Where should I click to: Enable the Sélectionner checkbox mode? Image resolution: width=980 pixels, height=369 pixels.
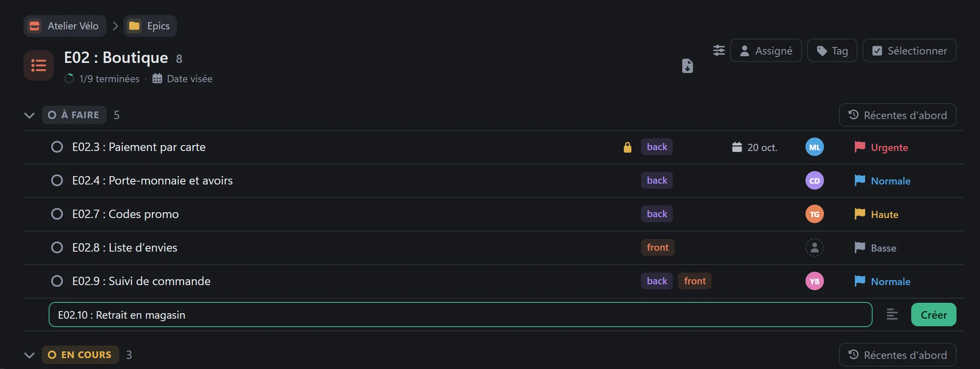pyautogui.click(x=909, y=51)
